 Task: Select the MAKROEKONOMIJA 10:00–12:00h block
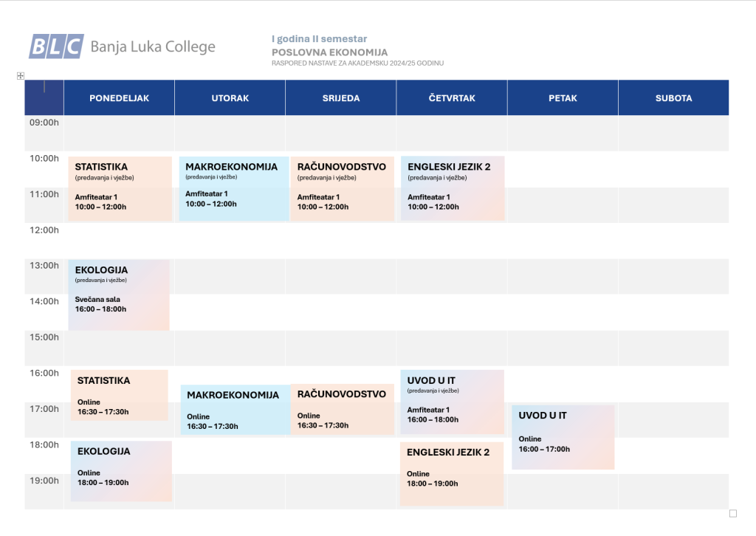click(234, 188)
